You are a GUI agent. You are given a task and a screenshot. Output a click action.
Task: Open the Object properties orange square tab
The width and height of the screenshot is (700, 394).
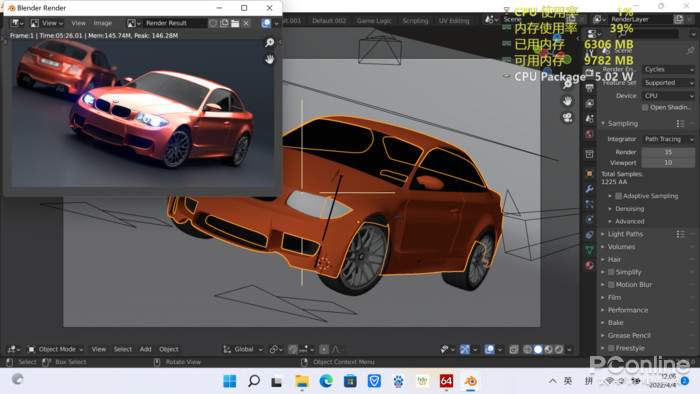point(590,174)
